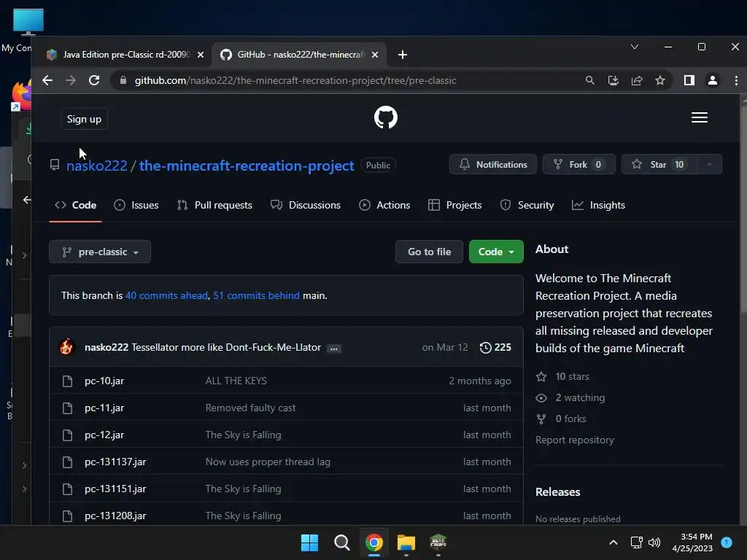Screen dimensions: 747x560
Task: Show hidden system tray icons
Action: pyautogui.click(x=613, y=542)
